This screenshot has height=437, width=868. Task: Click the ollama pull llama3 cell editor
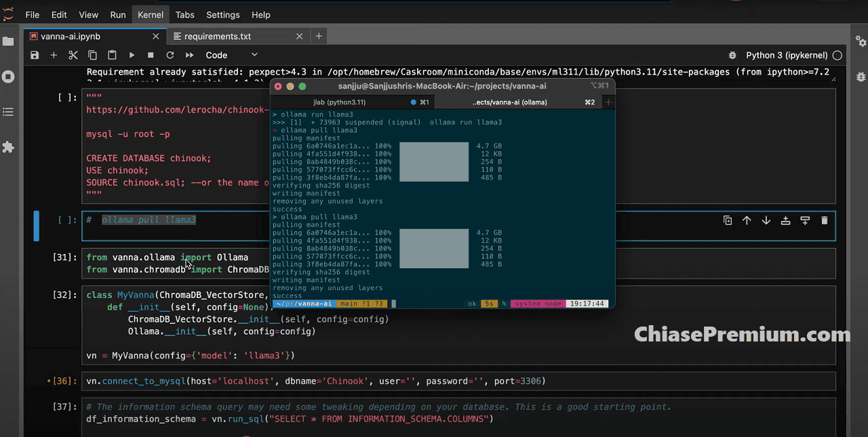pos(458,226)
